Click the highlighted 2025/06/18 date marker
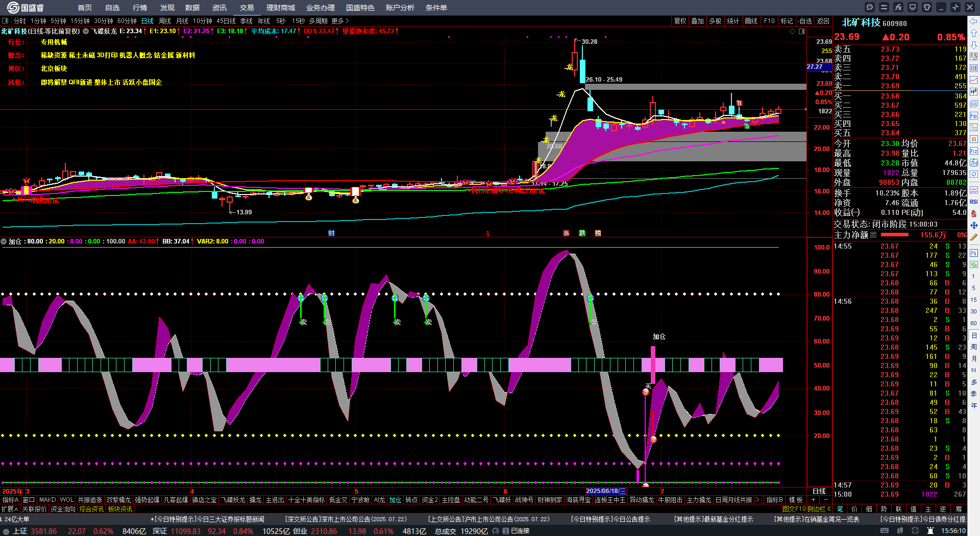This screenshot has width=980, height=536. coord(606,491)
